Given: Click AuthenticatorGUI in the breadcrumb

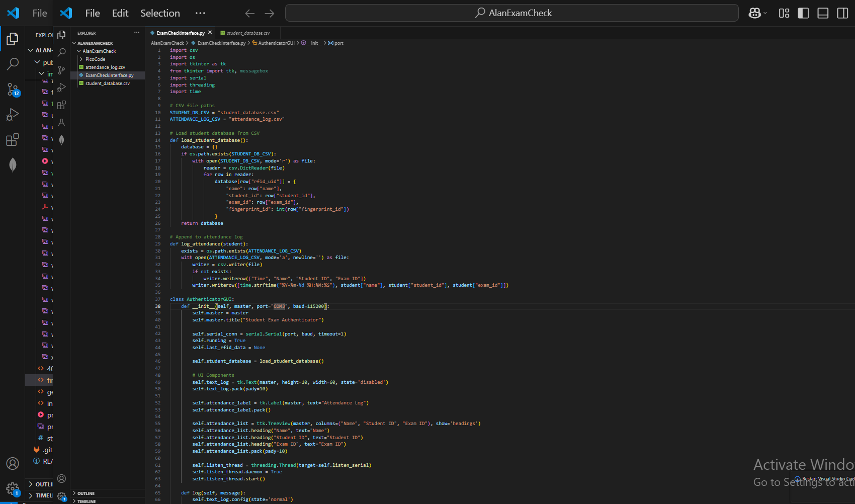Looking at the screenshot, I should click(276, 43).
